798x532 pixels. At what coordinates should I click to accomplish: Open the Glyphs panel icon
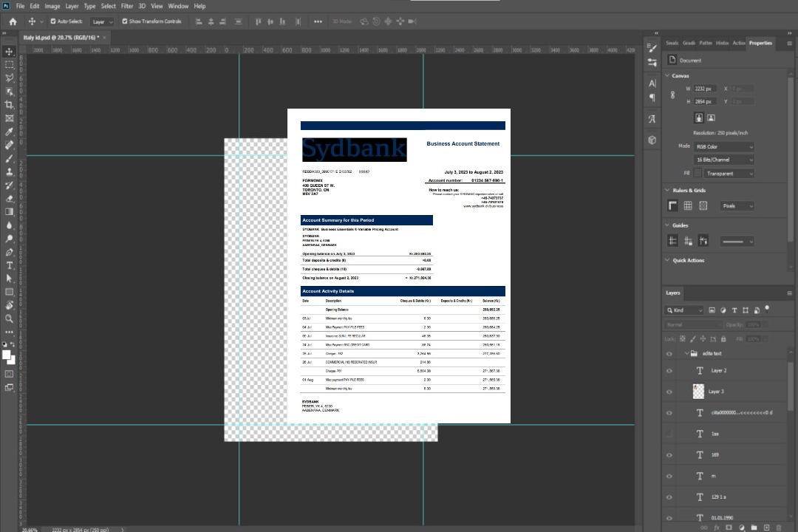pyautogui.click(x=652, y=119)
